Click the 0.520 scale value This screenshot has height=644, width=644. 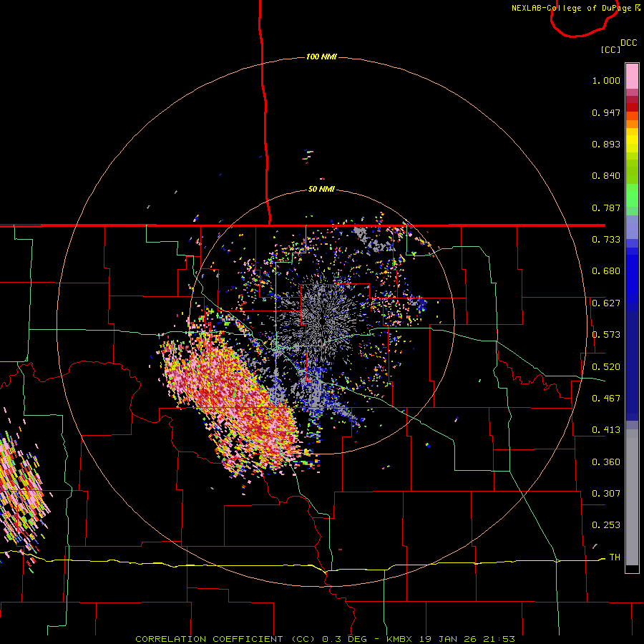click(x=606, y=367)
